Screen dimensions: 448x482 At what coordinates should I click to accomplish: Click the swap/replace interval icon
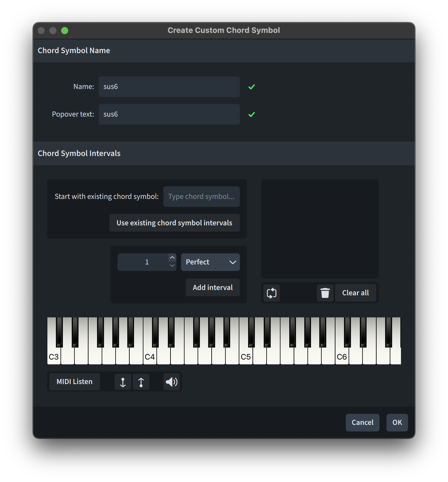tap(271, 293)
